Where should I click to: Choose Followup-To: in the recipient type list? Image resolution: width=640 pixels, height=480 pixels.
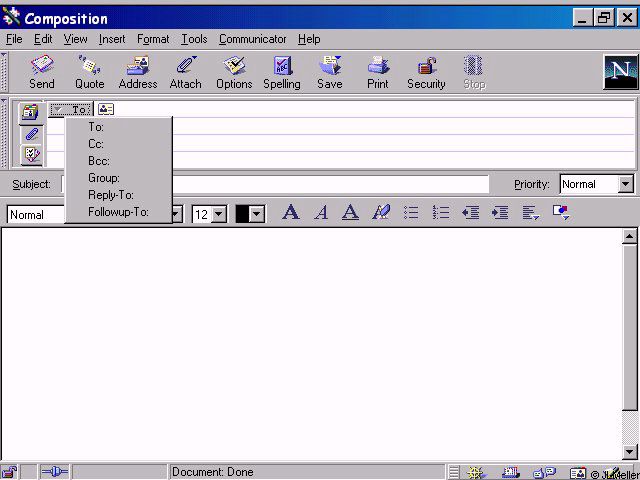pyautogui.click(x=119, y=212)
